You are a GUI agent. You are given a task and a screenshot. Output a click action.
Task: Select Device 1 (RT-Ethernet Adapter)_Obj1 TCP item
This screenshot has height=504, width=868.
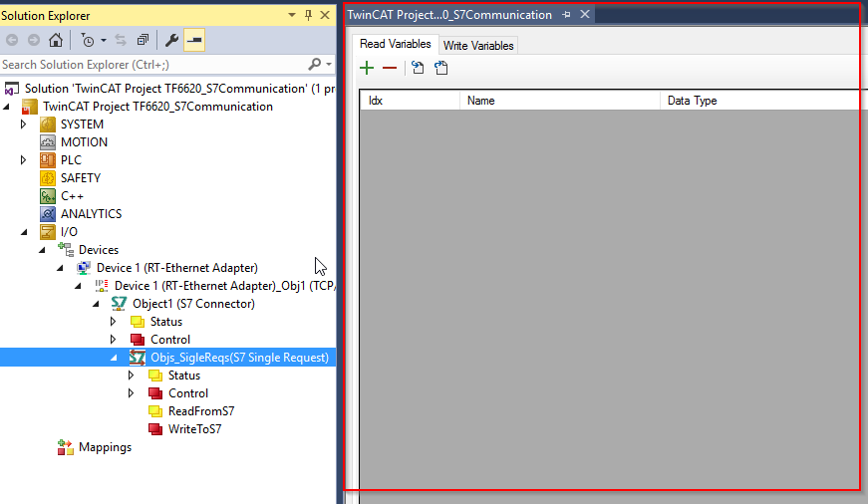click(x=225, y=286)
